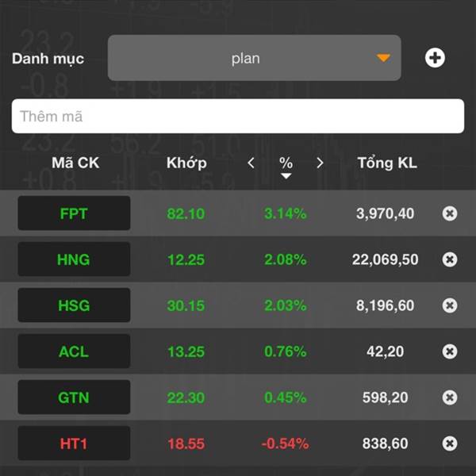This screenshot has width=476, height=476.
Task: Delete GTN row via X icon
Action: 450,397
